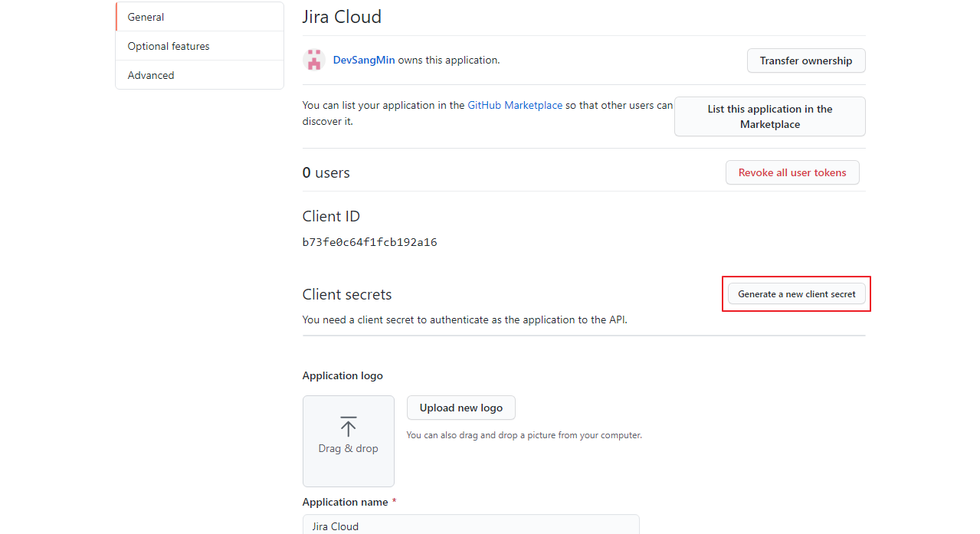Click the DevSangMin avatar icon
This screenshot has height=534, width=980.
click(314, 60)
